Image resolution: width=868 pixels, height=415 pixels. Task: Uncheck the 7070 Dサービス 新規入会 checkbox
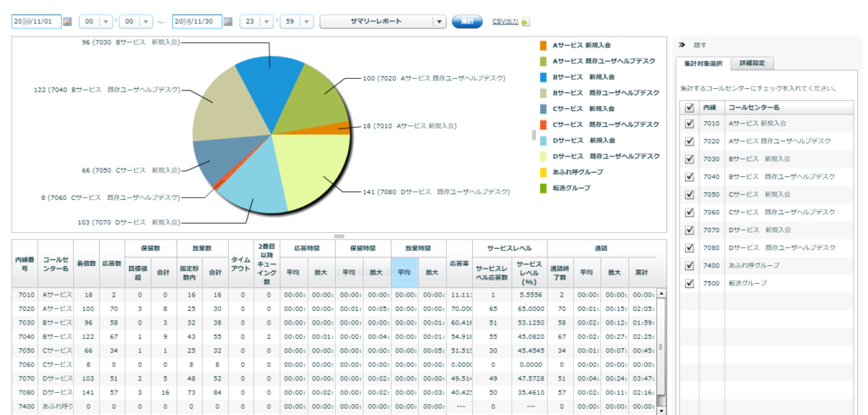point(689,230)
